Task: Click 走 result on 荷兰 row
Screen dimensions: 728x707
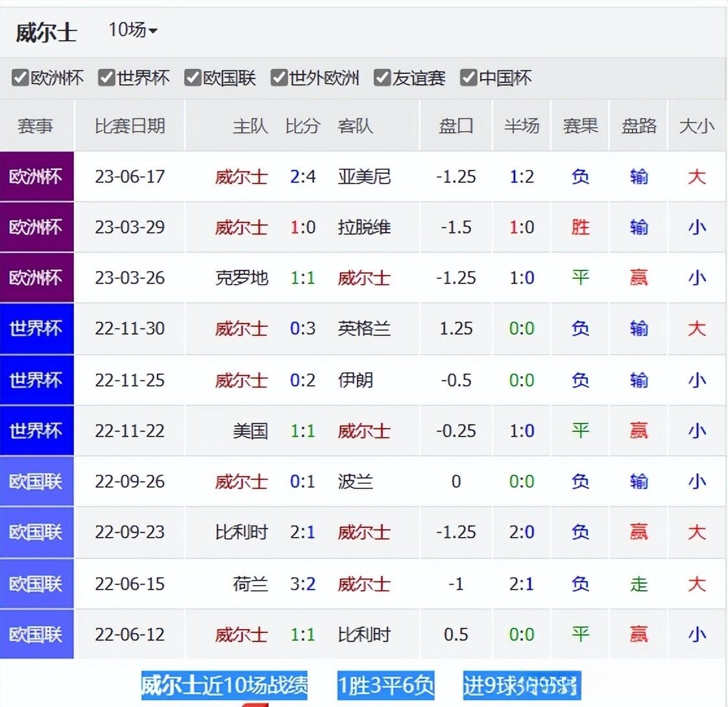Action: [x=639, y=584]
